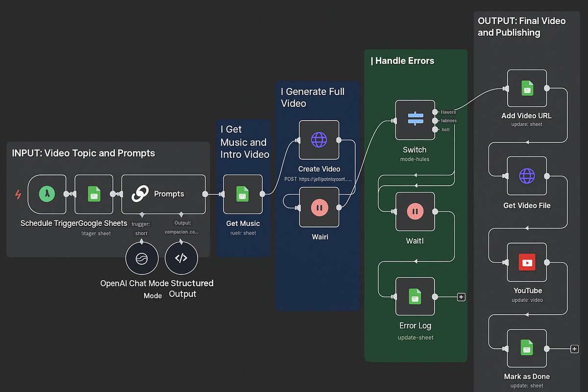Select the Structured Output parser node
The height and width of the screenshot is (392, 588).
[181, 258]
